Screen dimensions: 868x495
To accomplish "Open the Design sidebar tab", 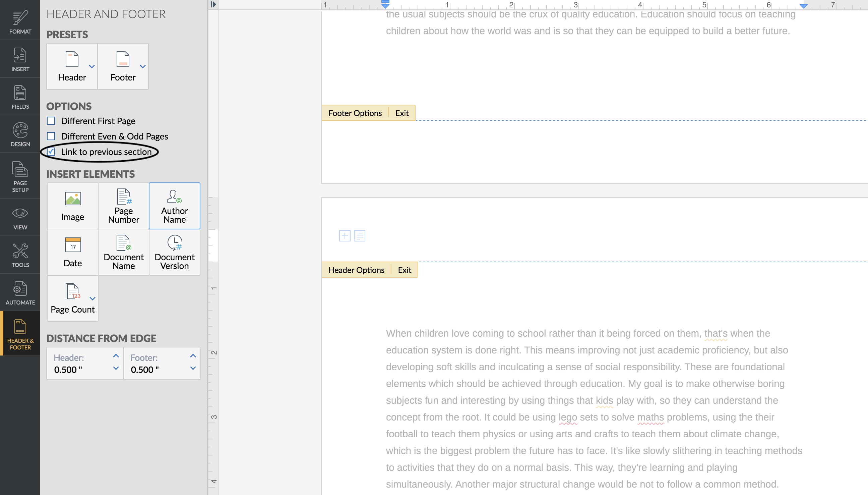I will point(20,134).
